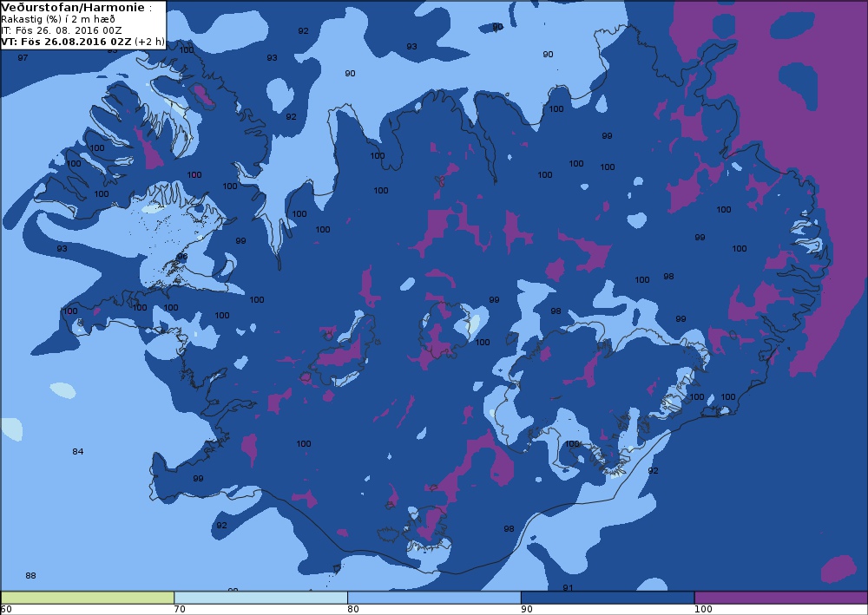
Task: Click the initial time line 'IT: Fös 26. 08. 2016 00Z'
Action: coord(62,30)
